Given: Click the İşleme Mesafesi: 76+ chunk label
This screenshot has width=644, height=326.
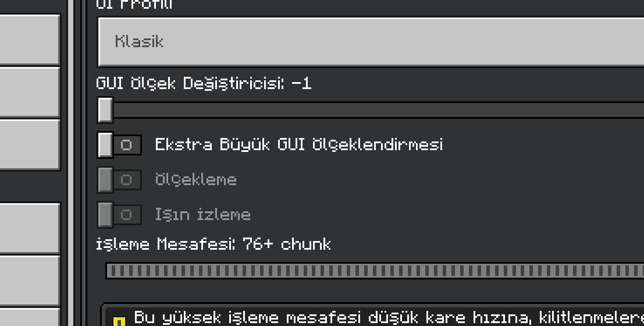Looking at the screenshot, I should [214, 244].
